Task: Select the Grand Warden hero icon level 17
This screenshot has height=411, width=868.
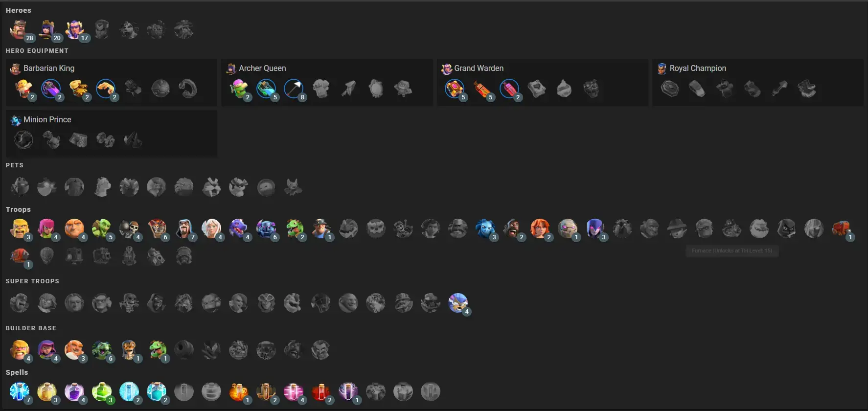Action: (x=74, y=30)
